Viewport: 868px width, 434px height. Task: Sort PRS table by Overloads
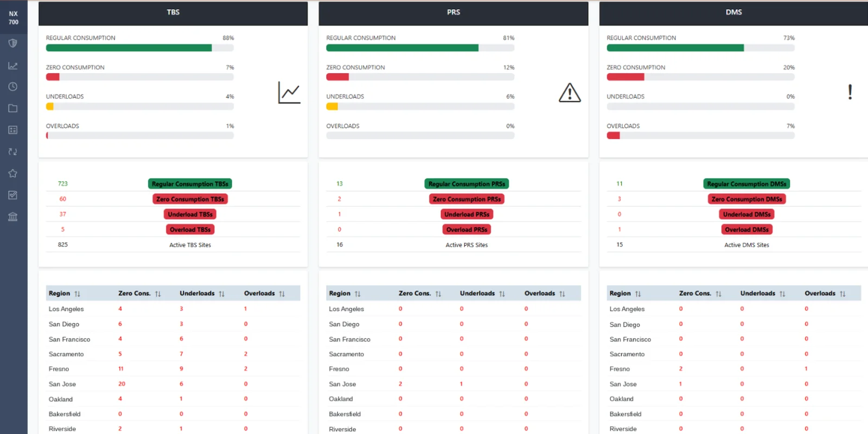(x=562, y=294)
